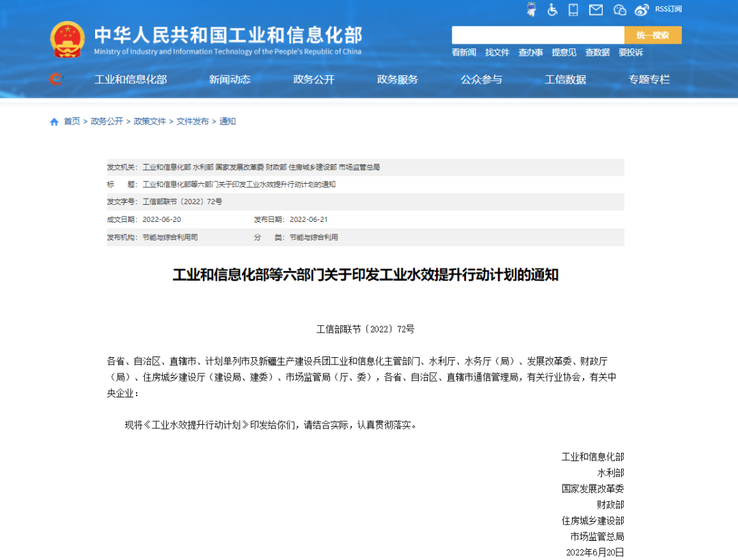The width and height of the screenshot is (738, 560).
Task: Click the national emblem logo
Action: 67,40
